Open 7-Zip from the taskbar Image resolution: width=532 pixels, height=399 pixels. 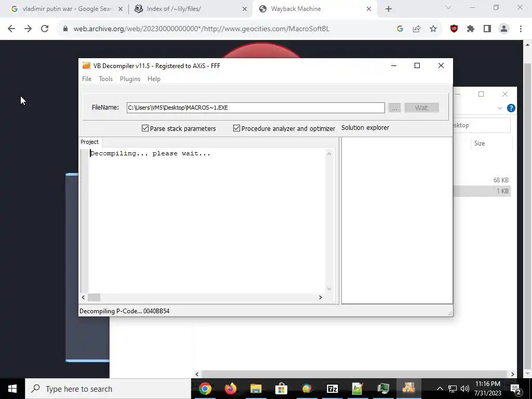point(332,389)
